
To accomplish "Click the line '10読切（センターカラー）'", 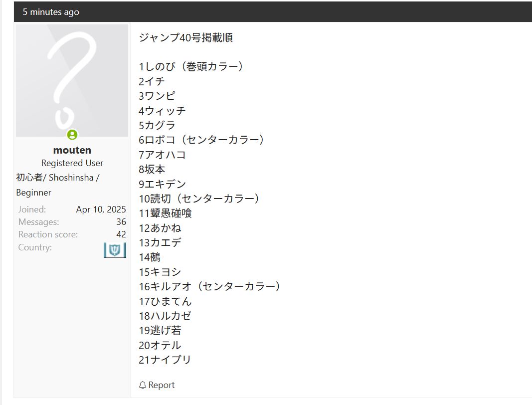I will click(x=199, y=199).
